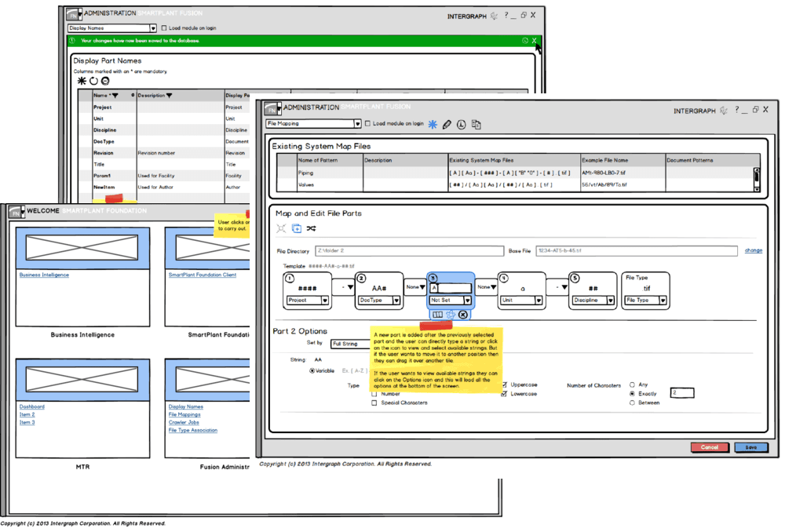Click the FN module icon in Display Names window
This screenshot has width=785, height=532.
pos(72,14)
